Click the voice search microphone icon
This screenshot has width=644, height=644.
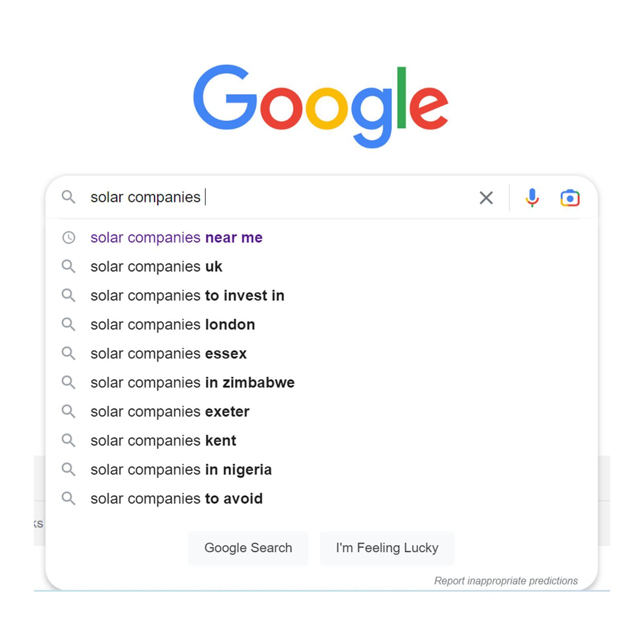coord(532,197)
